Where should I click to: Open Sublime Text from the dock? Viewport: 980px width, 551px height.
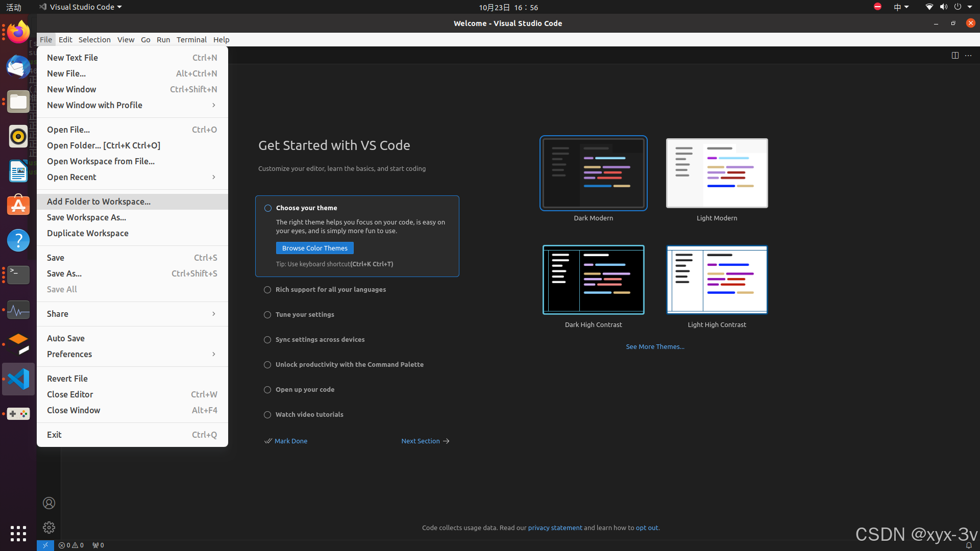[x=18, y=344]
